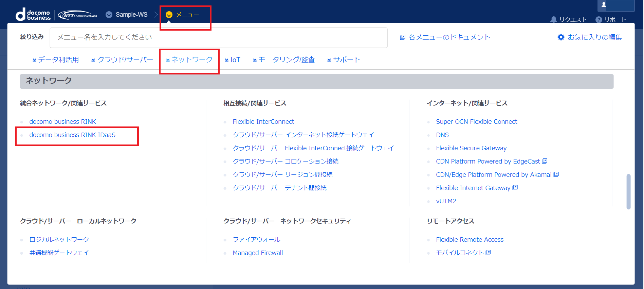The width and height of the screenshot is (644, 289).
Task: Click external-link icon after CDN Platform Powered by EdgeCast
Action: (x=545, y=161)
